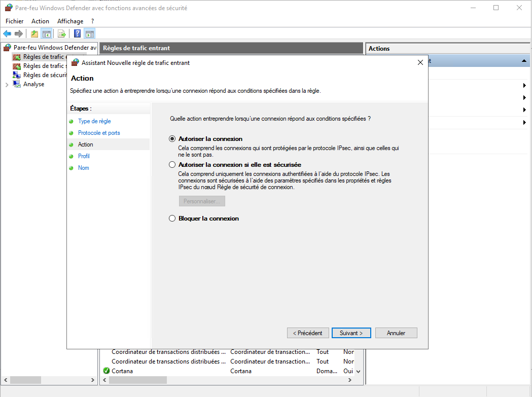Select the Action step in wizard
Image resolution: width=532 pixels, height=397 pixels.
pos(85,144)
